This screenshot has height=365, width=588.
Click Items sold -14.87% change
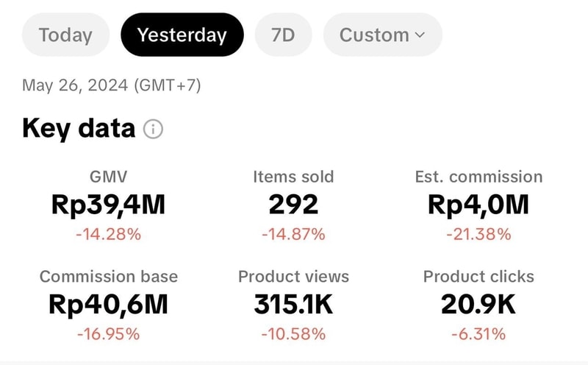tap(293, 235)
